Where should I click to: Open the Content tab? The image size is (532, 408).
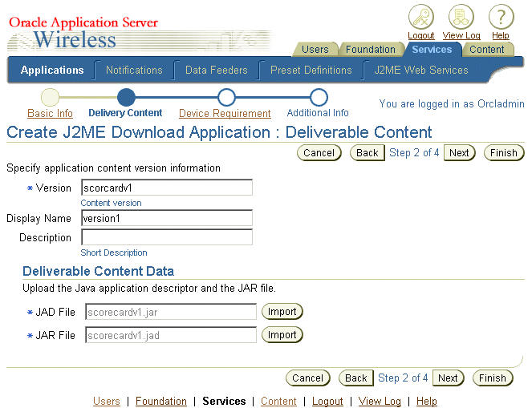487,50
